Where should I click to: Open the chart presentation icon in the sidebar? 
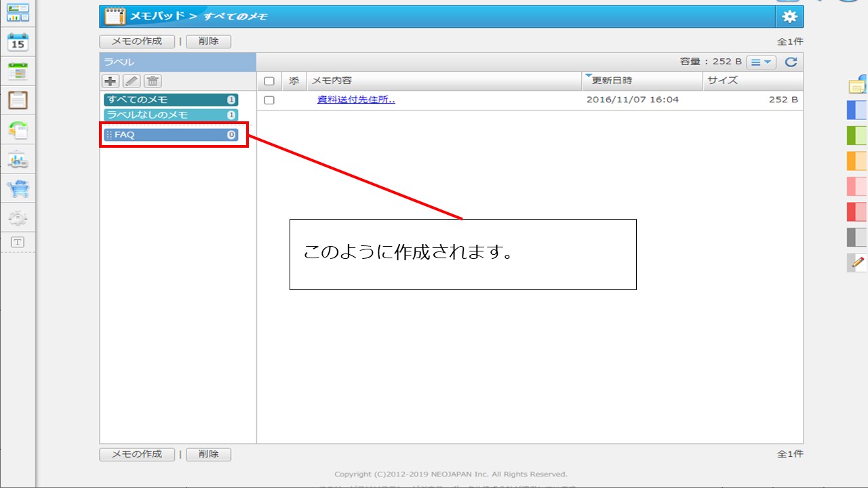pyautogui.click(x=18, y=160)
